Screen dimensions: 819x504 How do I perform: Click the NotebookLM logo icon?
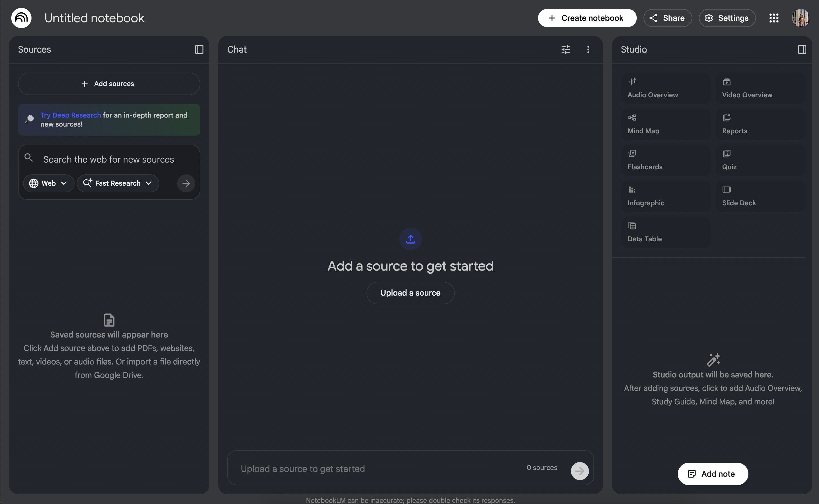21,18
